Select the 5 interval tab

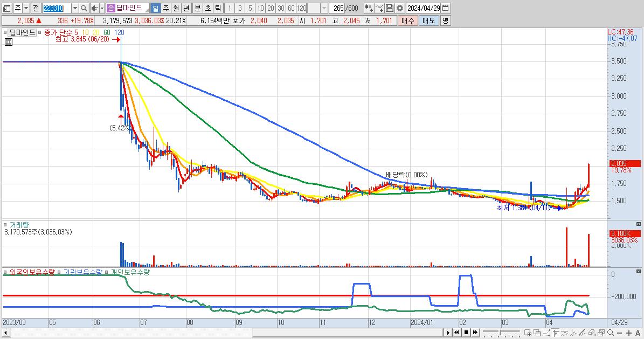coord(250,8)
